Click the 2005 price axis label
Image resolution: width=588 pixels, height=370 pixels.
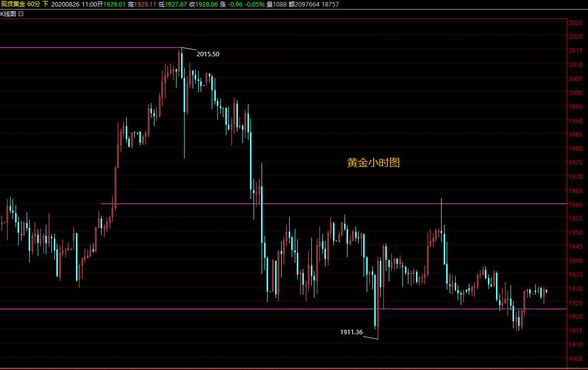point(575,79)
